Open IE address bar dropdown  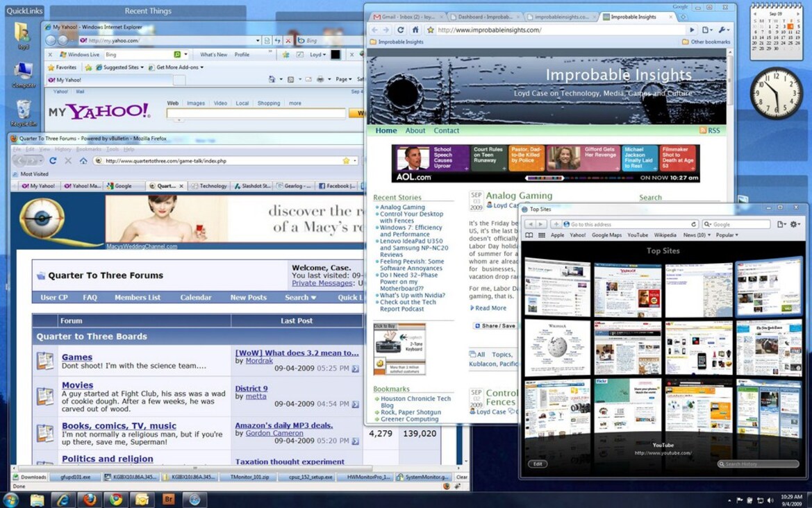coord(258,40)
